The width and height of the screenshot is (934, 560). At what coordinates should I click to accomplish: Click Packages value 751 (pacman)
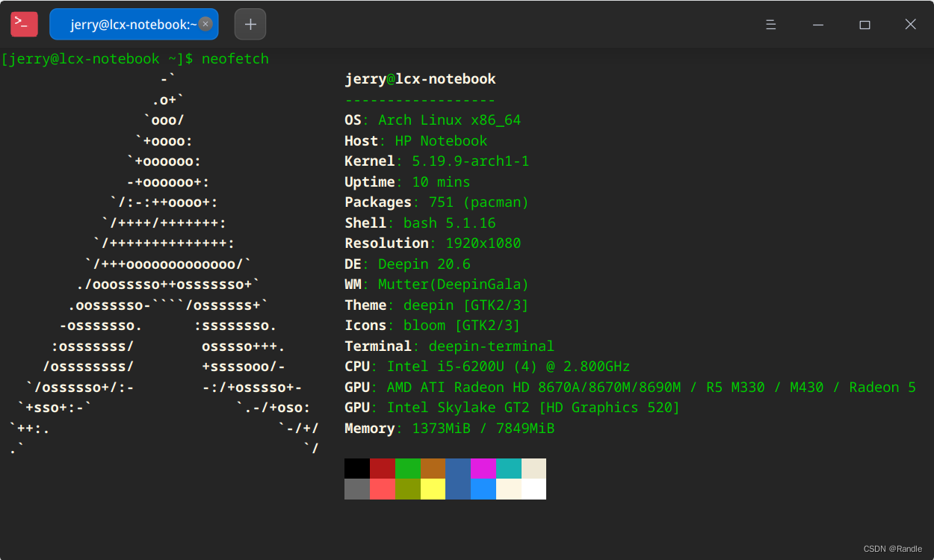[479, 202]
